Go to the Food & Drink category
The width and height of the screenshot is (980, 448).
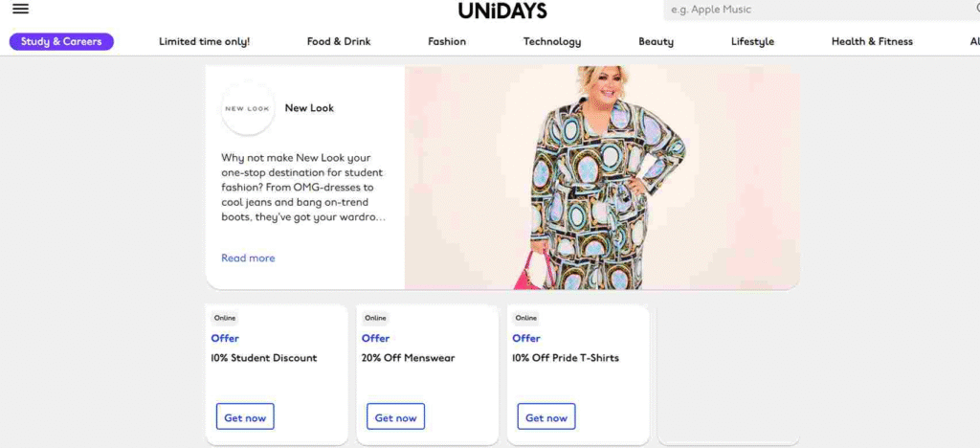pos(339,42)
